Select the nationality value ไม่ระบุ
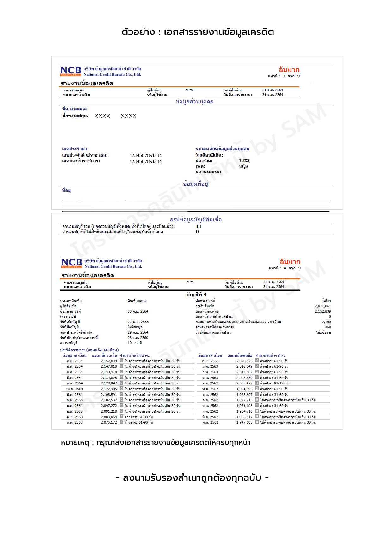 click(245, 161)
